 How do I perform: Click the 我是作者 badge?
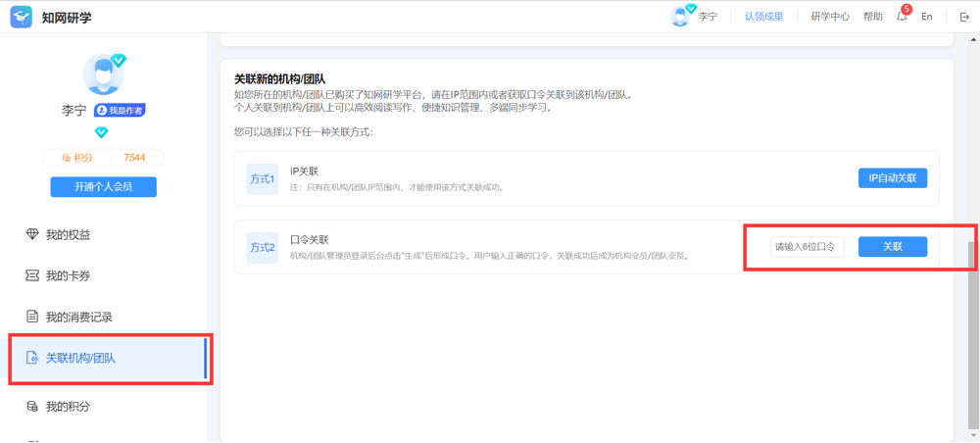click(120, 110)
